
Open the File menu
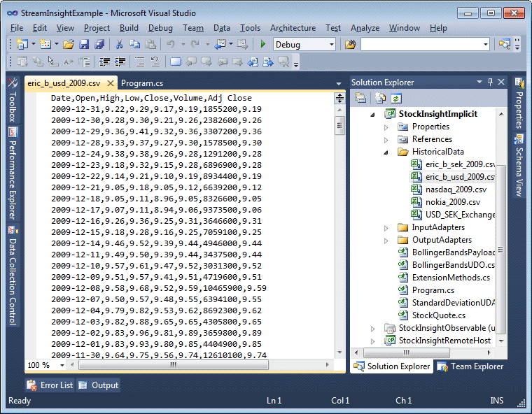tap(17, 28)
